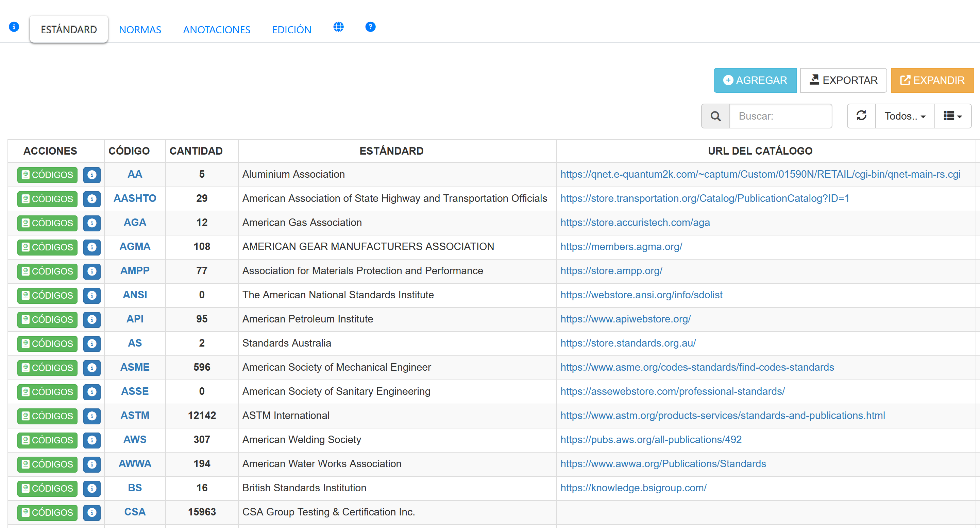
Task: Open the knowledge.bsigroup.com catalog URL
Action: (633, 488)
